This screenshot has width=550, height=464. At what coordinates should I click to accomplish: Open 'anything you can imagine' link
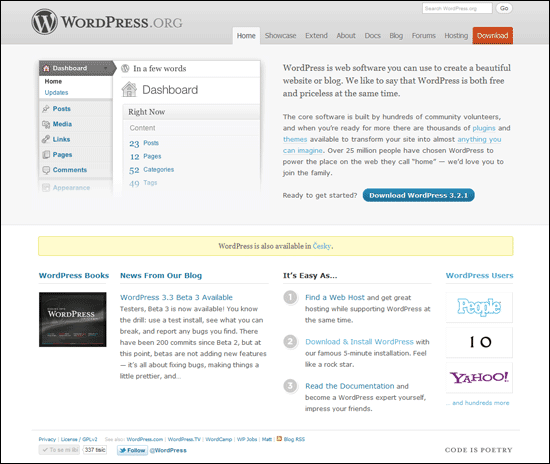[479, 139]
